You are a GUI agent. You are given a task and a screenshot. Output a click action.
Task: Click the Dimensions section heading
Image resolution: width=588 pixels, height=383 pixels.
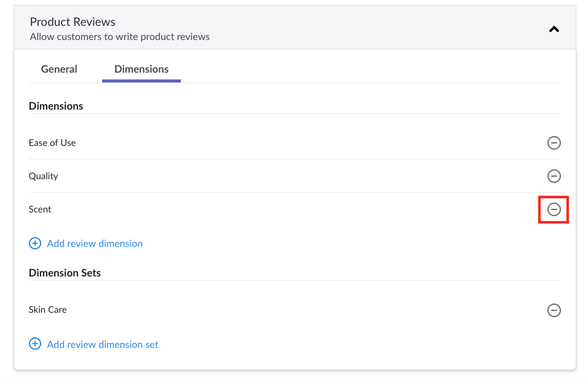[56, 106]
